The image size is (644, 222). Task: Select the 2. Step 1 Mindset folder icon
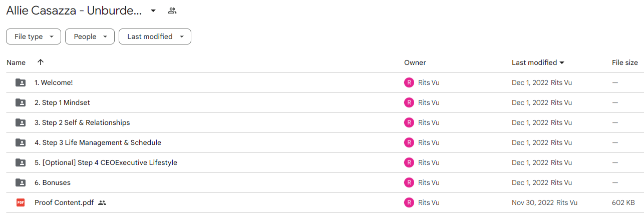[21, 102]
